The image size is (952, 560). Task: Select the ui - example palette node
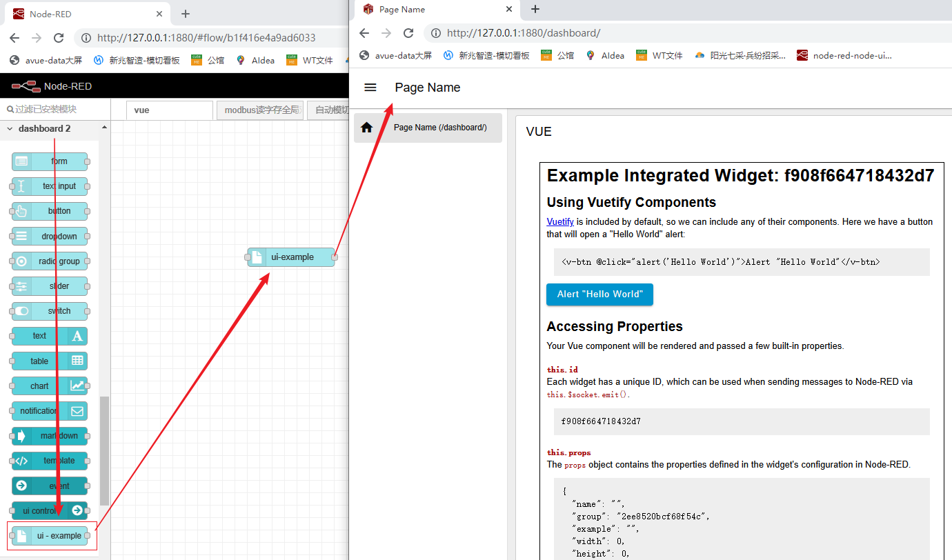(50, 536)
